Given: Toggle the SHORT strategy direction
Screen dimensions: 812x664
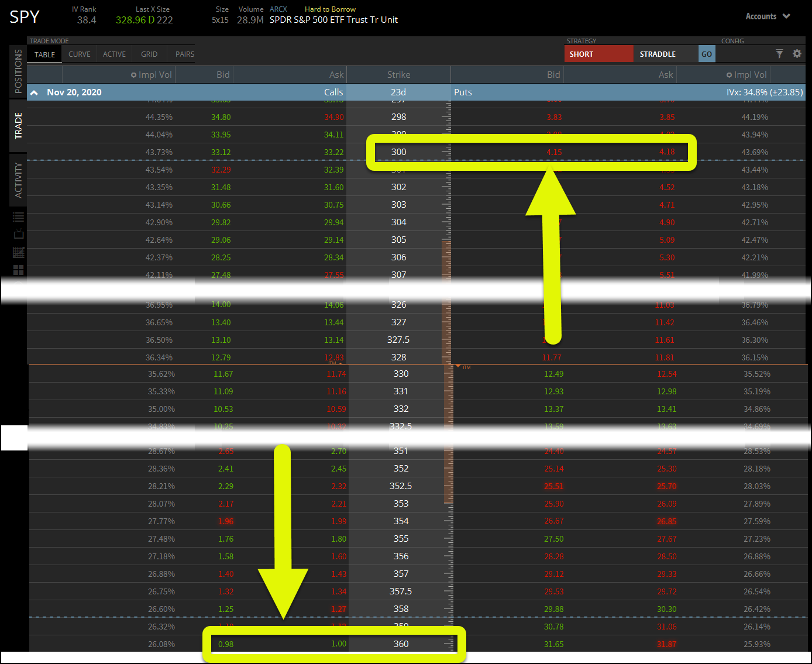Looking at the screenshot, I should coord(598,54).
